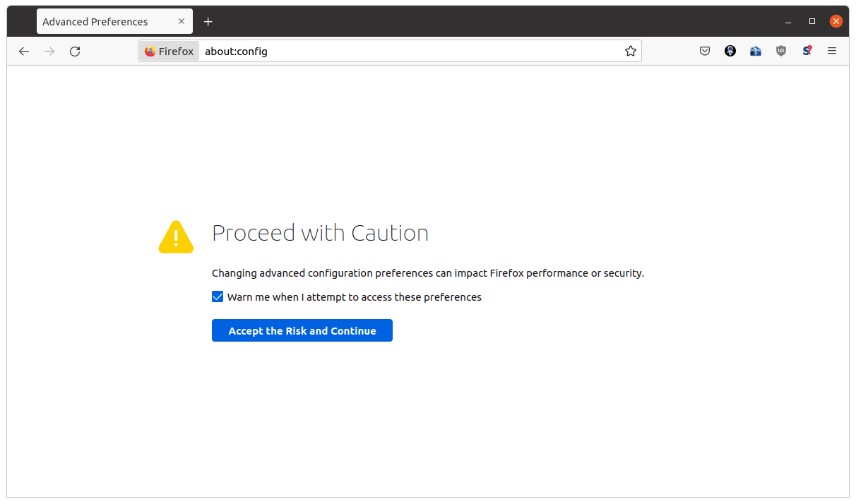
Task: Open the red and blue S extension
Action: [x=807, y=51]
